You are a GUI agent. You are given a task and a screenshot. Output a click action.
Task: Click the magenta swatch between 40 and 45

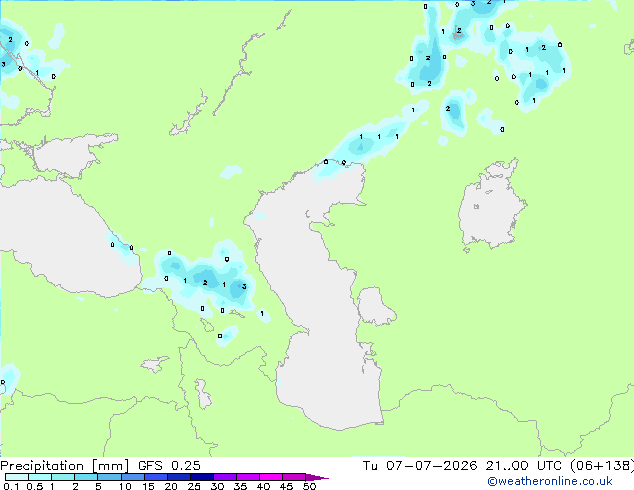[271, 477]
